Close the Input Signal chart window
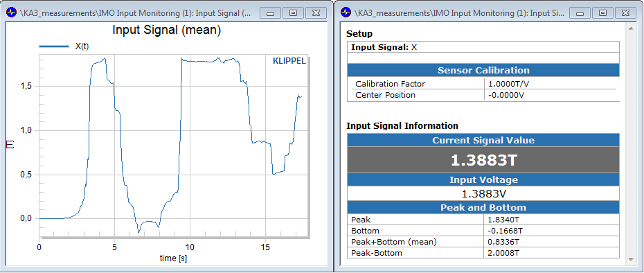644x273 pixels. point(316,13)
